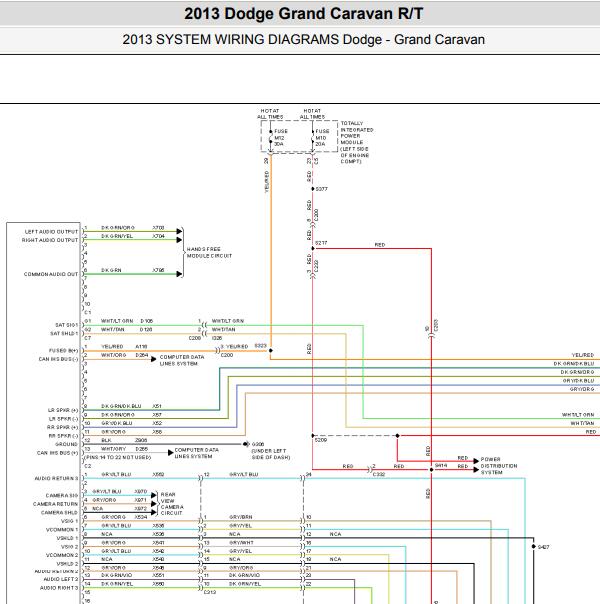
Task: Select the FUSE M10 20A label
Action: [322, 138]
